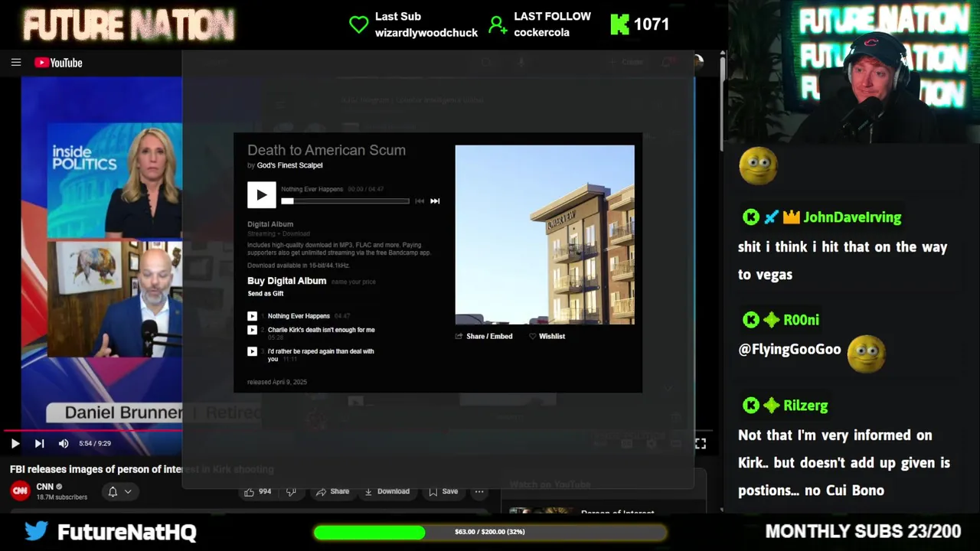The height and width of the screenshot is (551, 980).
Task: Click the Twitter bird icon
Action: click(x=36, y=531)
